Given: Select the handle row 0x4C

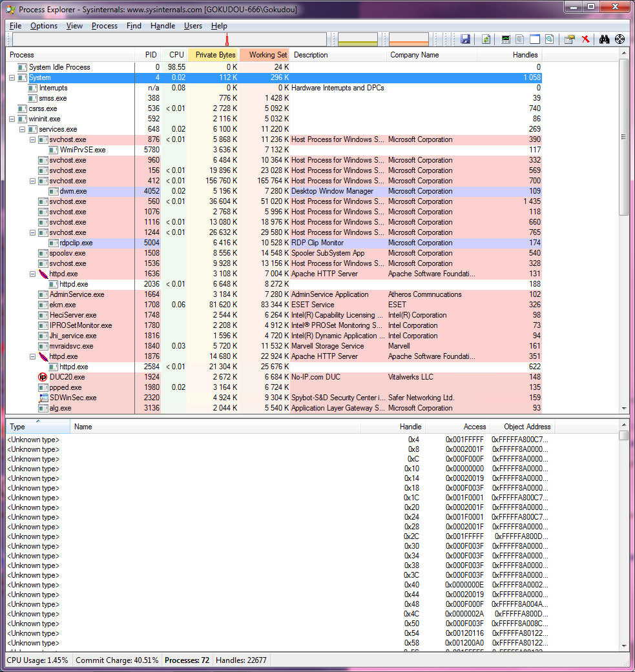Looking at the screenshot, I should [x=280, y=614].
